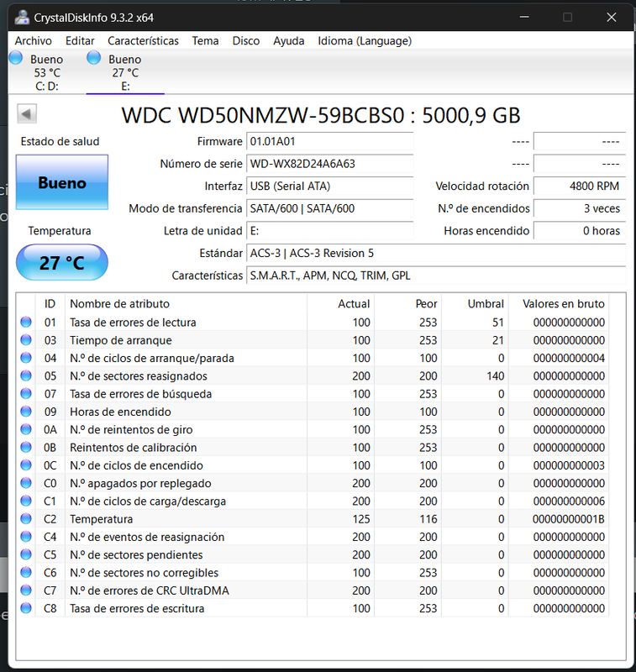Click status orb for attribute 0C

[x=26, y=465]
